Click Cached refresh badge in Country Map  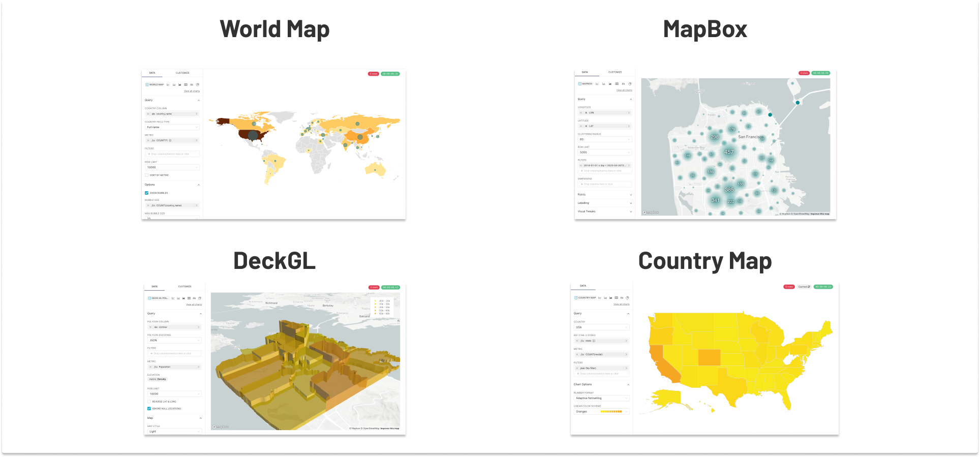pos(804,287)
